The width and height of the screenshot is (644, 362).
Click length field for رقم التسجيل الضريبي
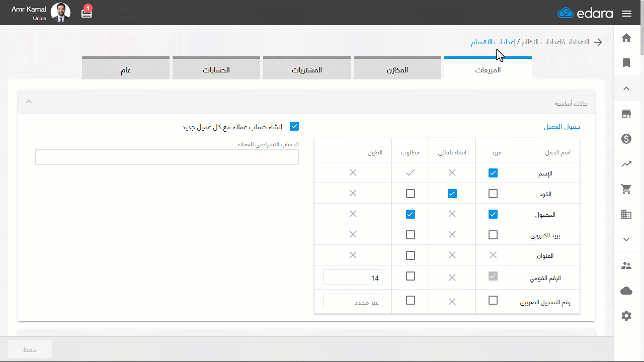353,302
